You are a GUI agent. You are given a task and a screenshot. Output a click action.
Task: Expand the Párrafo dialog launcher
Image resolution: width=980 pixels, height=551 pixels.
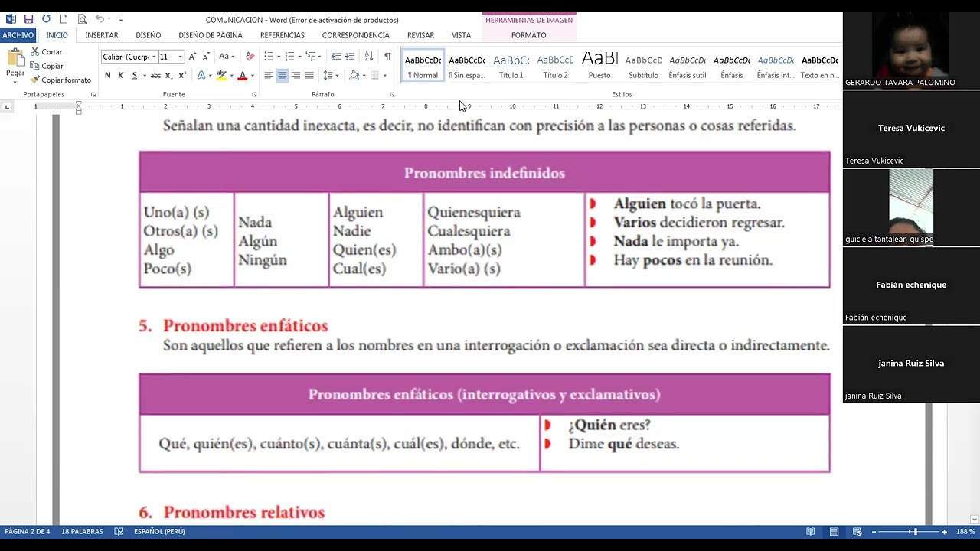coord(392,95)
